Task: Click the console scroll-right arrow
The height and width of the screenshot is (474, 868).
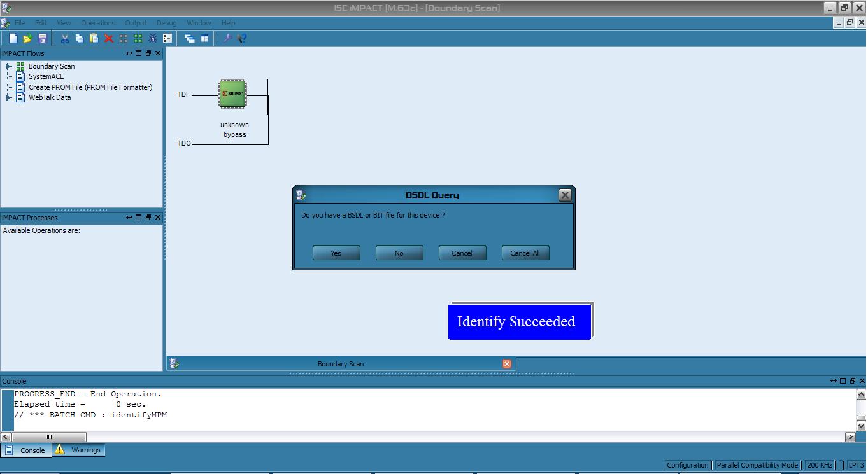Action: coord(850,437)
